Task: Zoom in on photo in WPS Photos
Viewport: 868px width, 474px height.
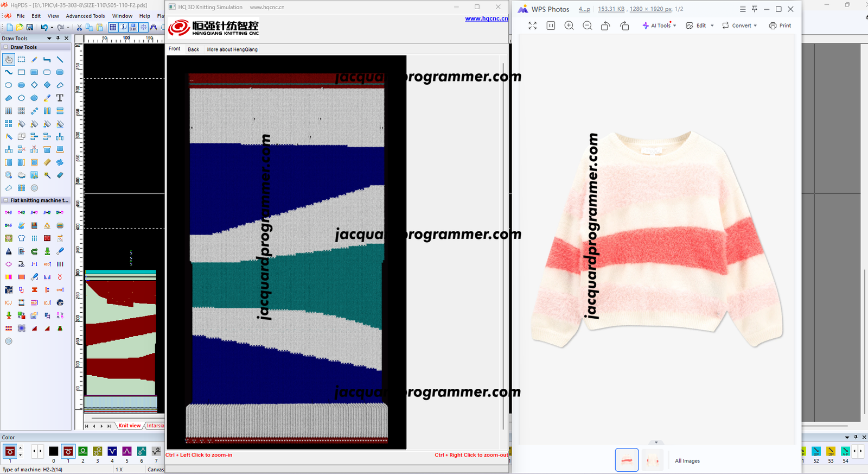Action: [569, 26]
